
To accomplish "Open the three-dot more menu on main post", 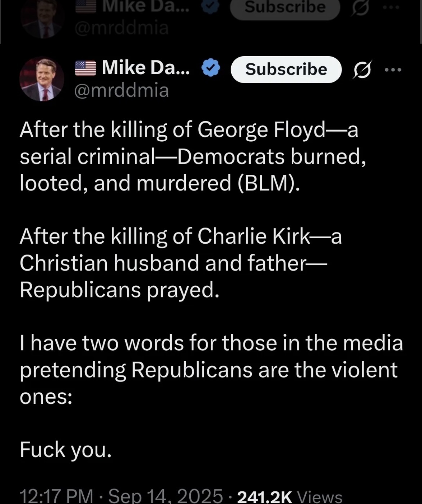I will point(393,70).
